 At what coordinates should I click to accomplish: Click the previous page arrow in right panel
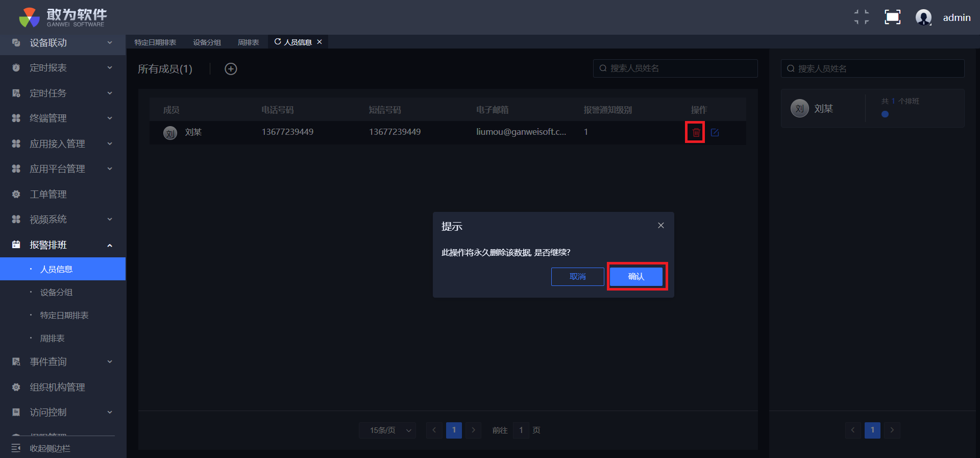tap(853, 430)
